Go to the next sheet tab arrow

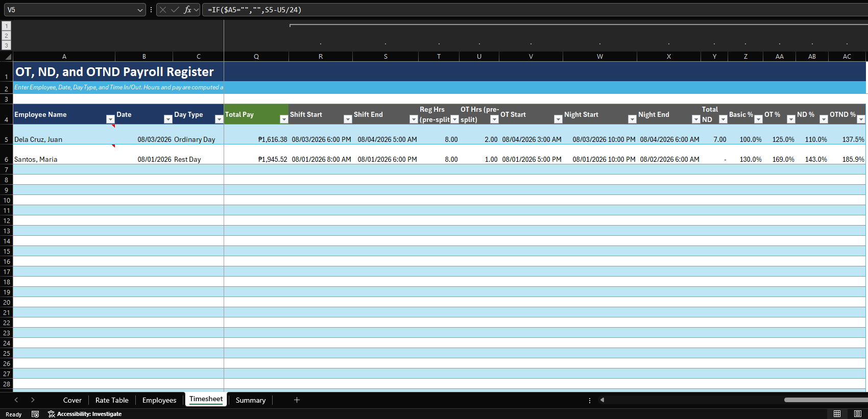pos(33,400)
